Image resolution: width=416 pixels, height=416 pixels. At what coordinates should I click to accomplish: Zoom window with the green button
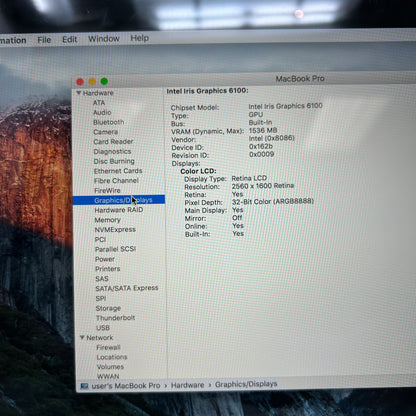[x=104, y=81]
